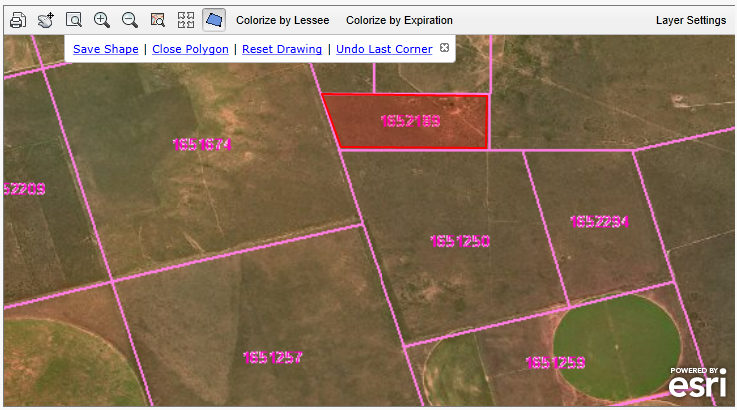The width and height of the screenshot is (737, 410).
Task: Toggle the draw polygon tool
Action: tap(213, 20)
